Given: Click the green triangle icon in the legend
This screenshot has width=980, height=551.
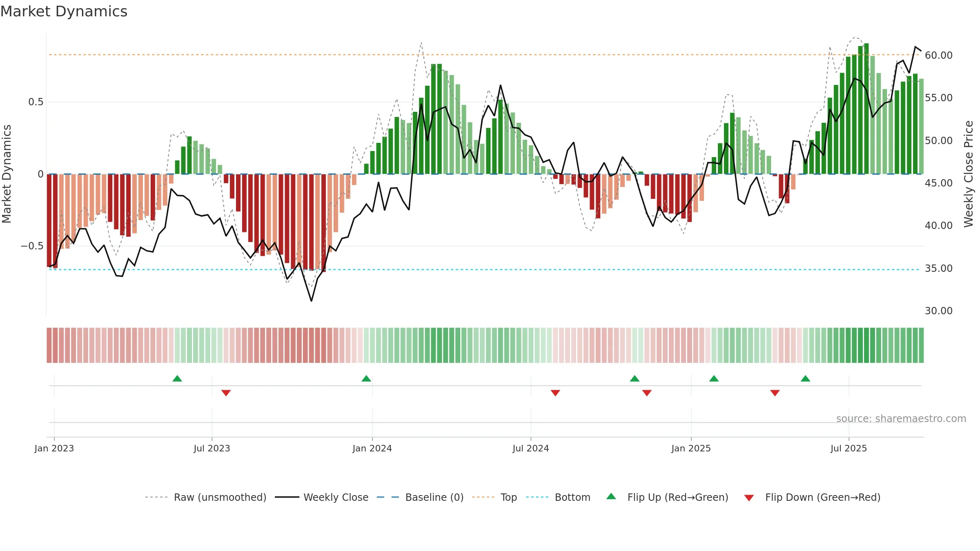Looking at the screenshot, I should click(x=611, y=496).
